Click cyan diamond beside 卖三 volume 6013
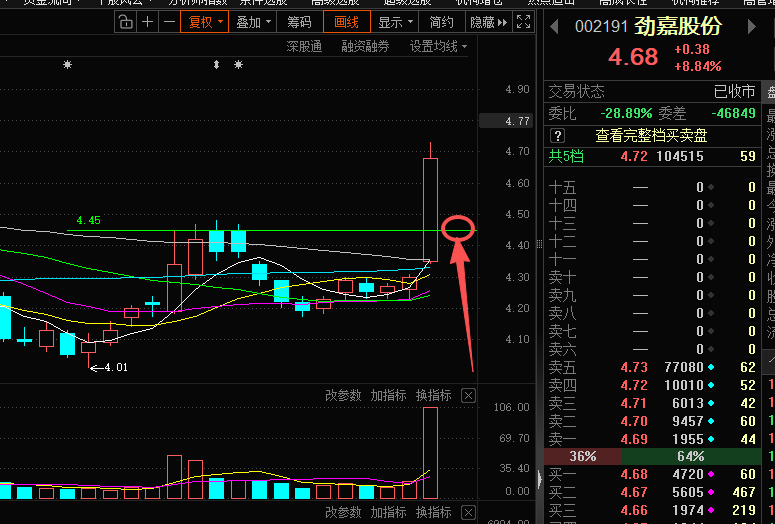The height and width of the screenshot is (524, 775). point(711,403)
